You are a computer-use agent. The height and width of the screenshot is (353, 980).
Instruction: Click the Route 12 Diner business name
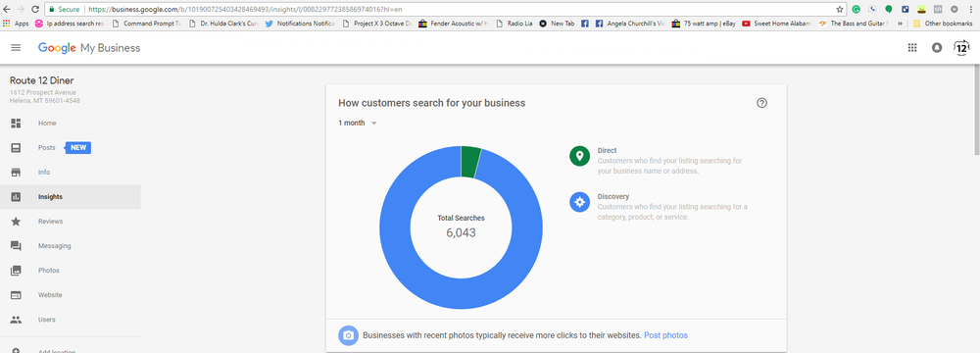point(42,80)
